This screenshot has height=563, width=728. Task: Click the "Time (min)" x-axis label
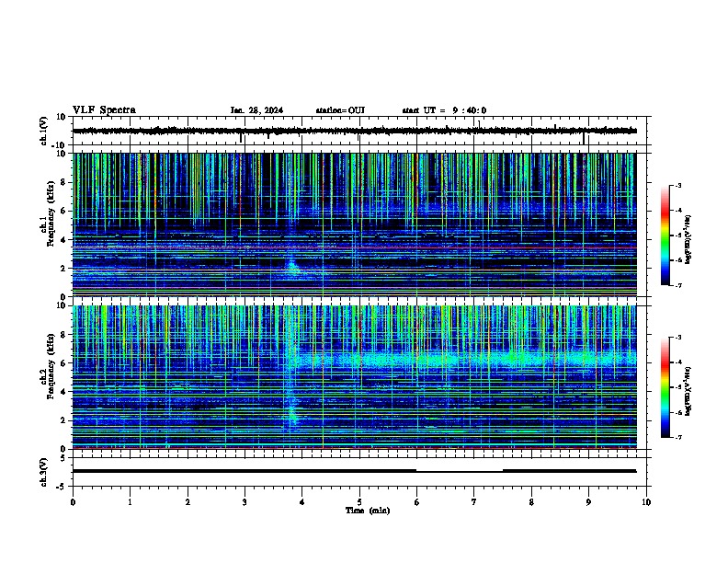tap(368, 511)
